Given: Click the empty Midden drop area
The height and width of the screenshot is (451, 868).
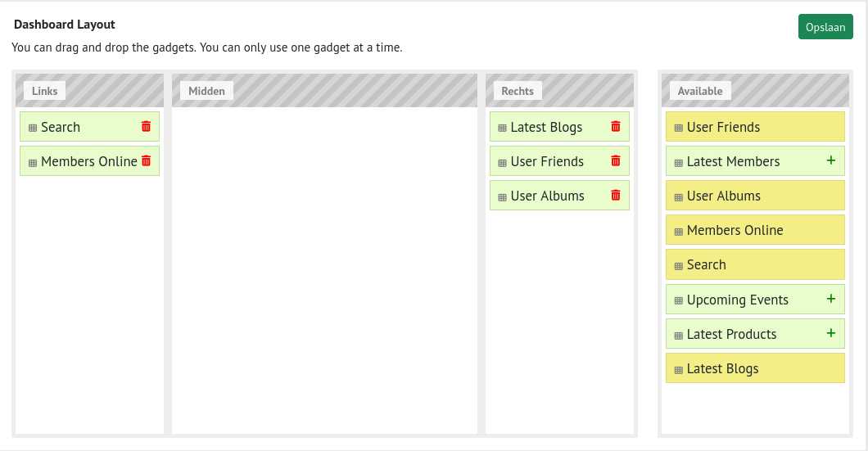Looking at the screenshot, I should (x=324, y=270).
